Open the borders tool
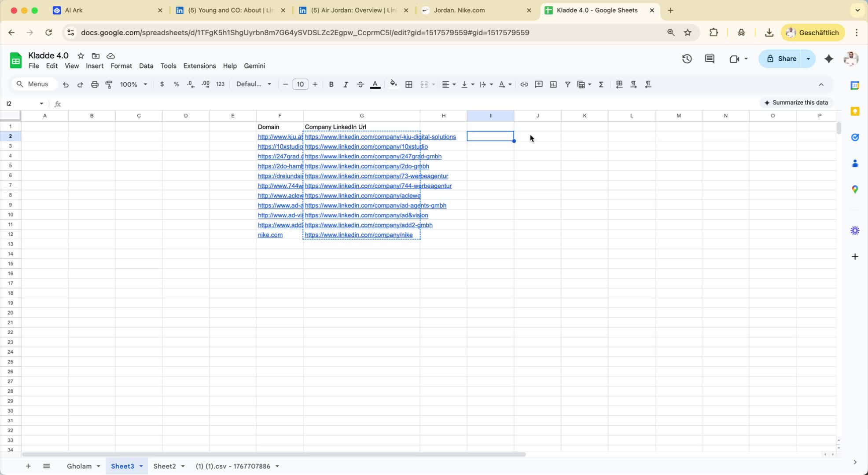Viewport: 868px width, 475px height. 408,84
